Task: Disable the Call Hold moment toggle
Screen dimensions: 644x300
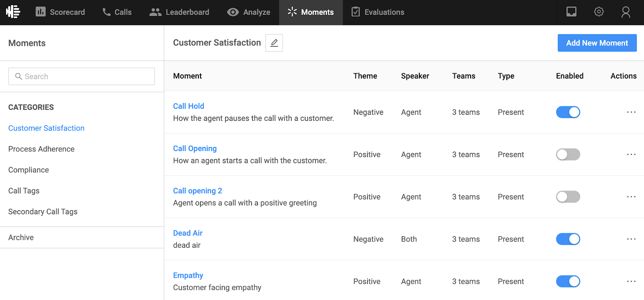Action: point(568,112)
